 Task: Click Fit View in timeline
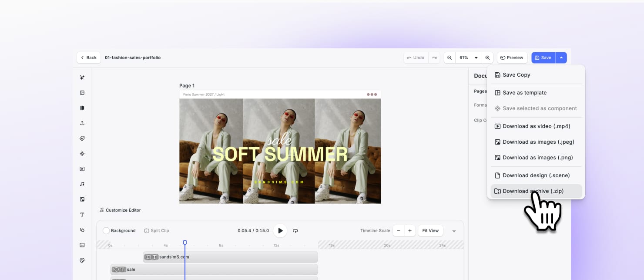point(430,231)
